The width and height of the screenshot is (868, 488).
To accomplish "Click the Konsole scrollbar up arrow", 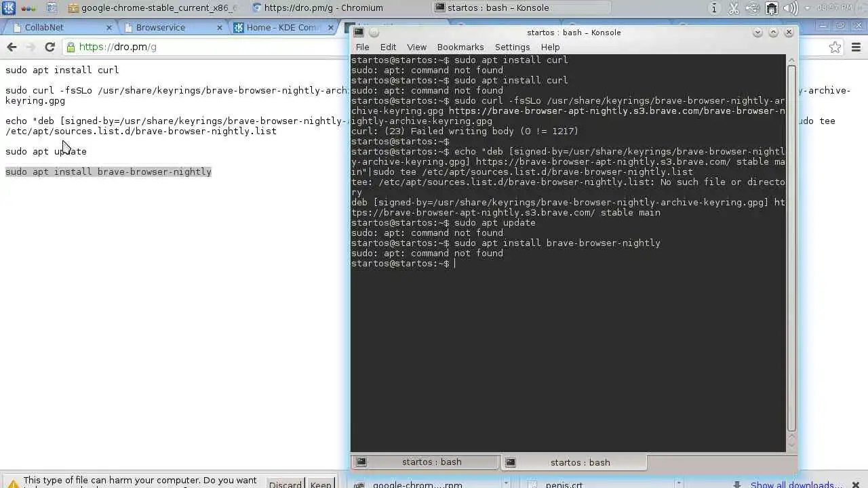I will [791, 60].
